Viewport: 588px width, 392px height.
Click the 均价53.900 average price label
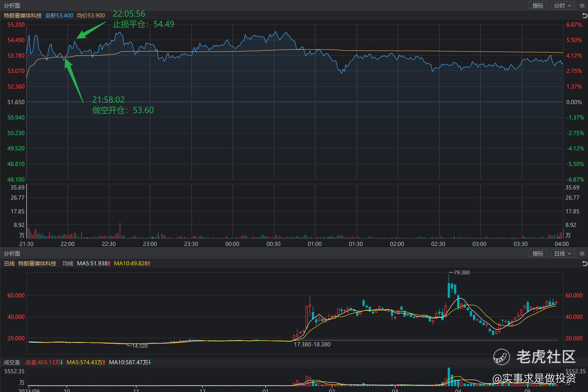(x=91, y=16)
